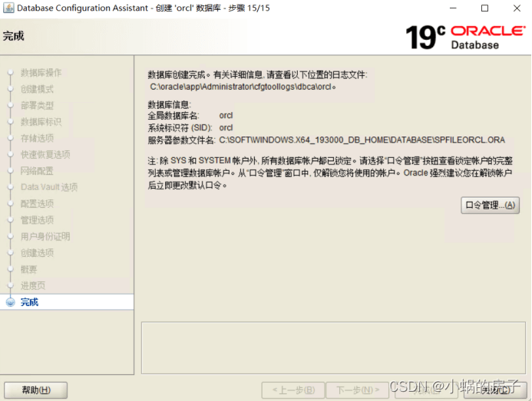Select the Data Vault 选项 step
This screenshot has height=401, width=532.
click(49, 187)
